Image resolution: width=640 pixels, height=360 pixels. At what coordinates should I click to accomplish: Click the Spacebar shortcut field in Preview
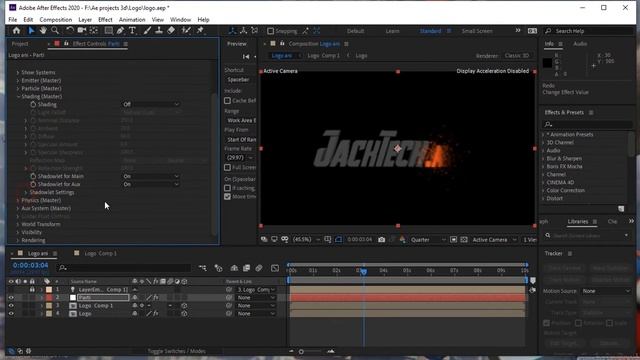pyautogui.click(x=240, y=80)
